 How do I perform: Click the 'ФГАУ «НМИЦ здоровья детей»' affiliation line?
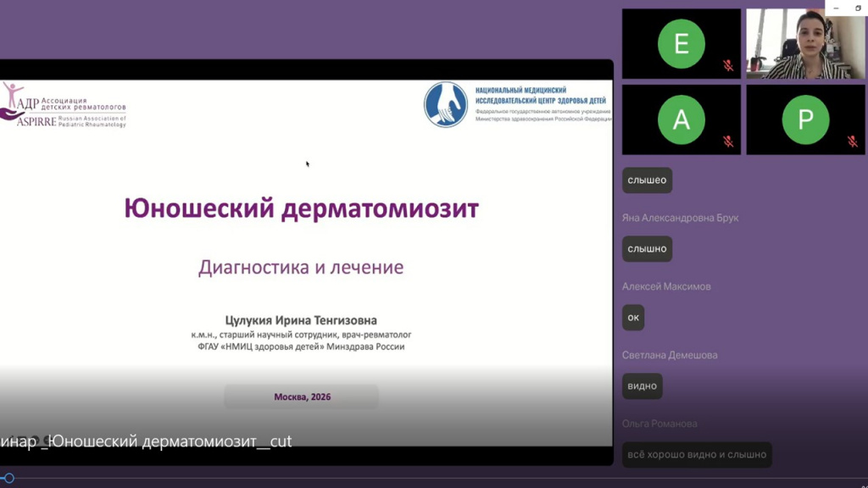tap(301, 347)
